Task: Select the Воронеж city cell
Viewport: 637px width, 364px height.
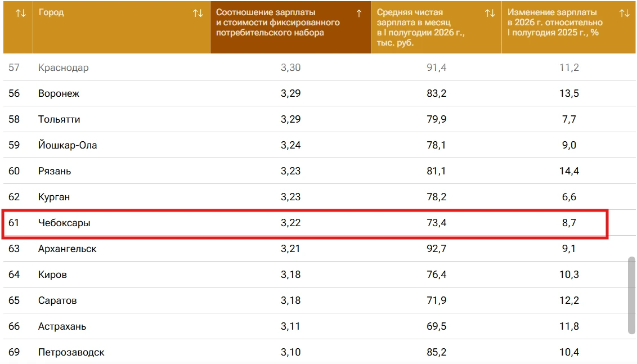Action: click(59, 93)
